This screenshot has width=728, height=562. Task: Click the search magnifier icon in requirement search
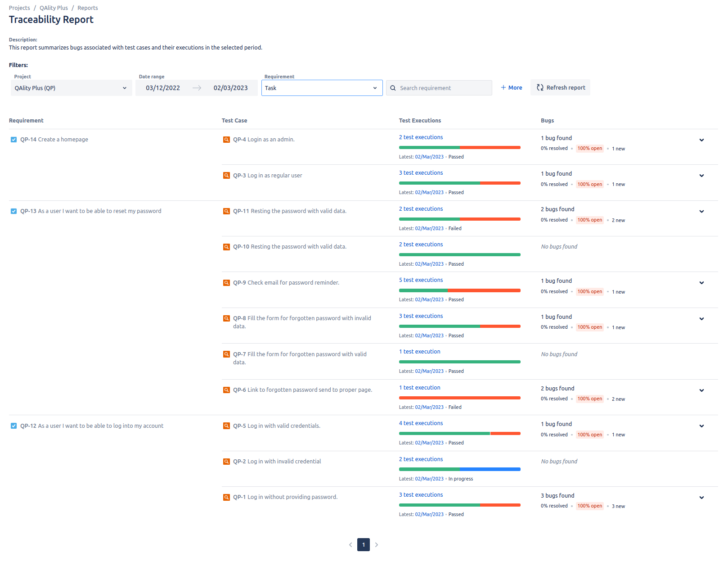[393, 88]
